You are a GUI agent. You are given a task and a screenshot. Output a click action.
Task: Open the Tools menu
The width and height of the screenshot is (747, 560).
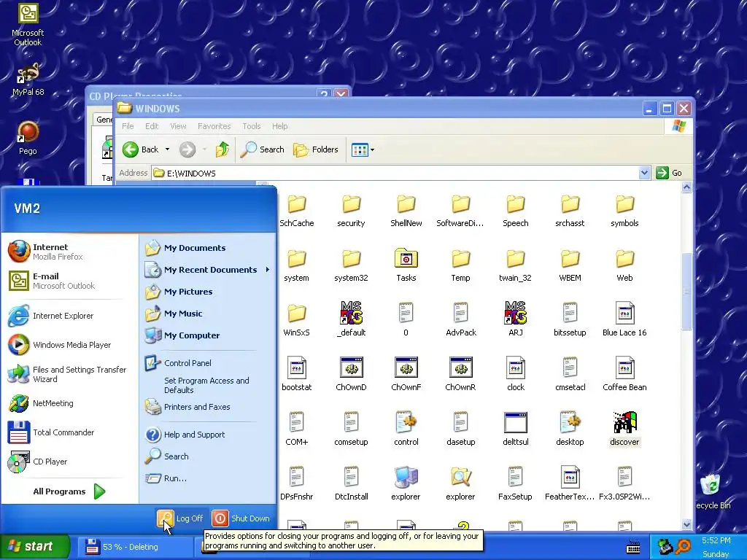(252, 126)
